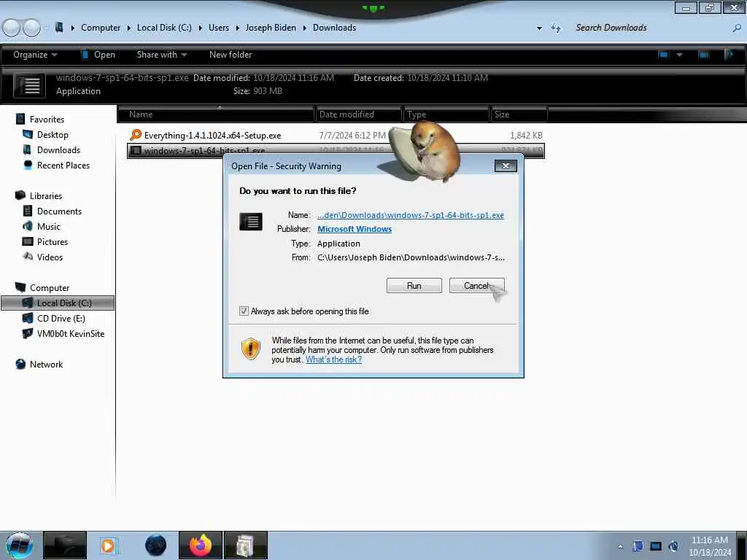The image size is (747, 560).
Task: Open the VM0b0t KevinSite drive
Action: pos(71,334)
